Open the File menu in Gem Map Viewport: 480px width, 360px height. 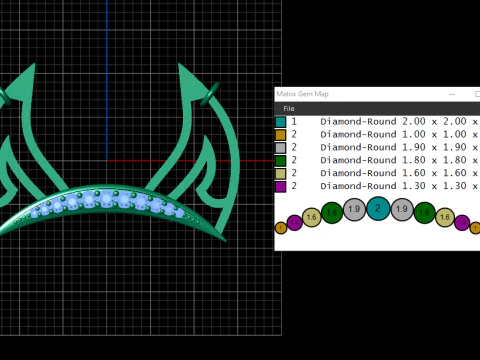coord(289,109)
